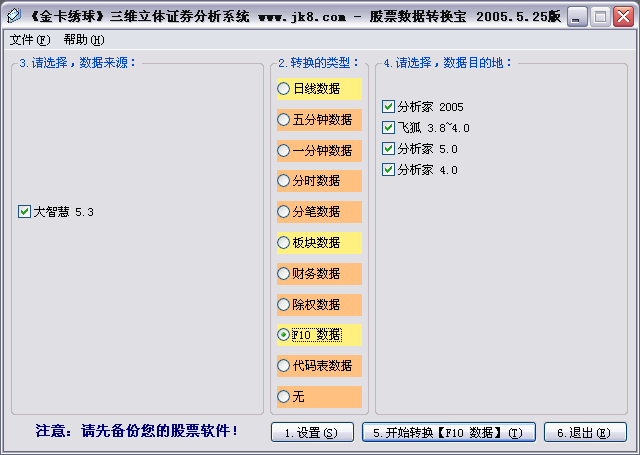Open the 帮助(H) menu

tap(84, 40)
